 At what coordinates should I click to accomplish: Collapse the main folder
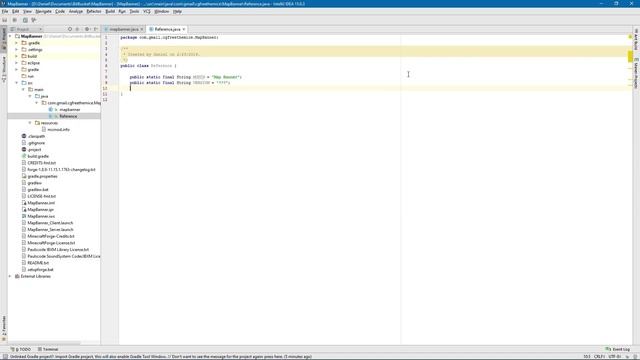pos(23,89)
